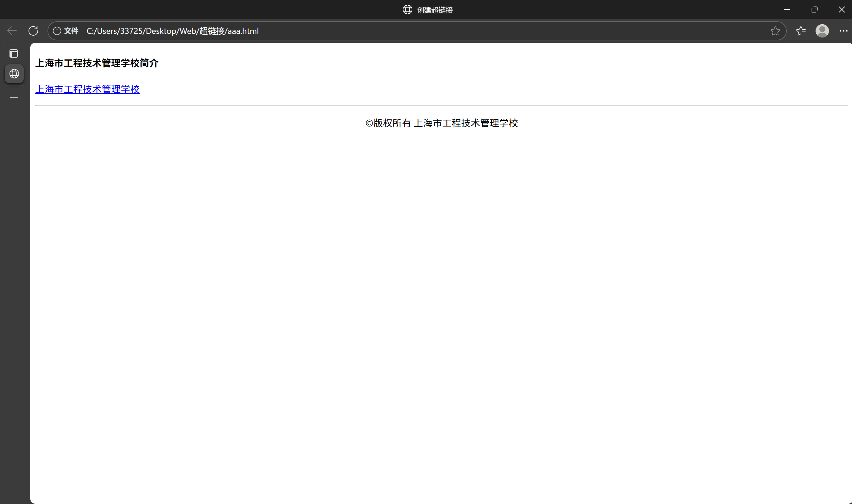Open a new tab with plus
This screenshot has width=852, height=504.
click(x=14, y=98)
